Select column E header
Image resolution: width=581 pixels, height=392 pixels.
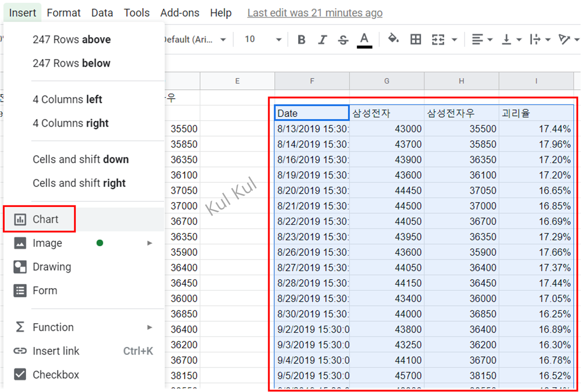pyautogui.click(x=237, y=81)
